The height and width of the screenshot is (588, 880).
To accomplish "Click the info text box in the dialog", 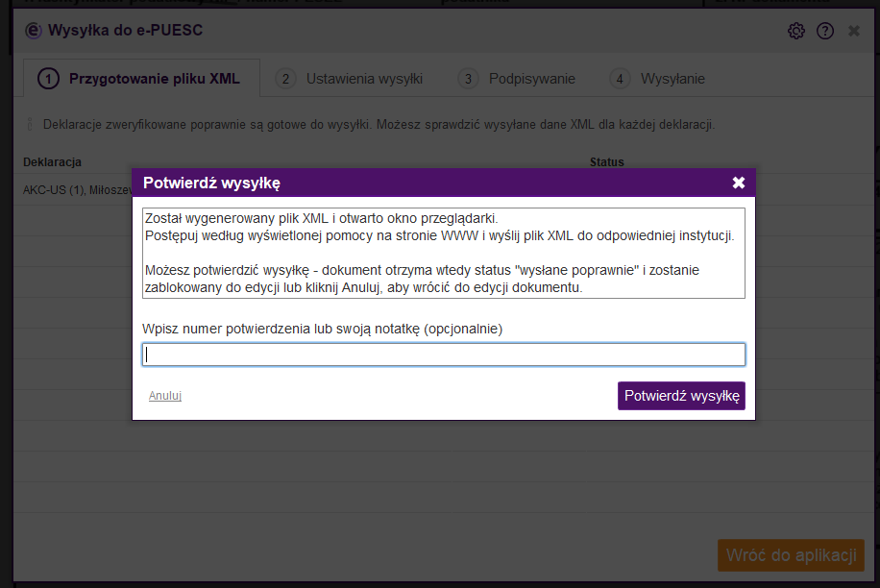I will click(x=444, y=253).
